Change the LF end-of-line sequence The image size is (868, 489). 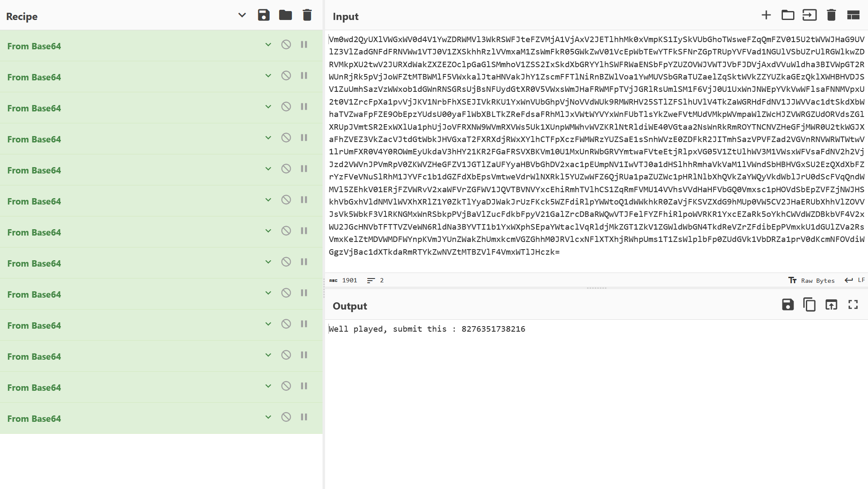coord(855,280)
